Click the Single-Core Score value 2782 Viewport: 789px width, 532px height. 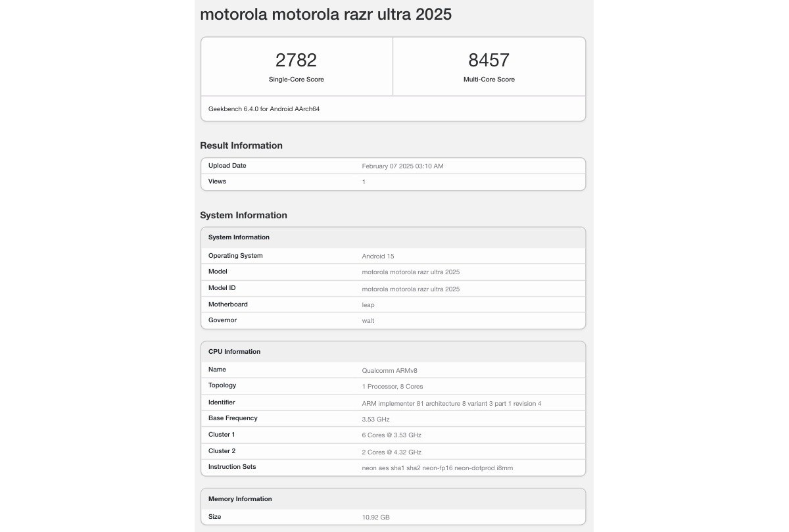click(x=296, y=60)
